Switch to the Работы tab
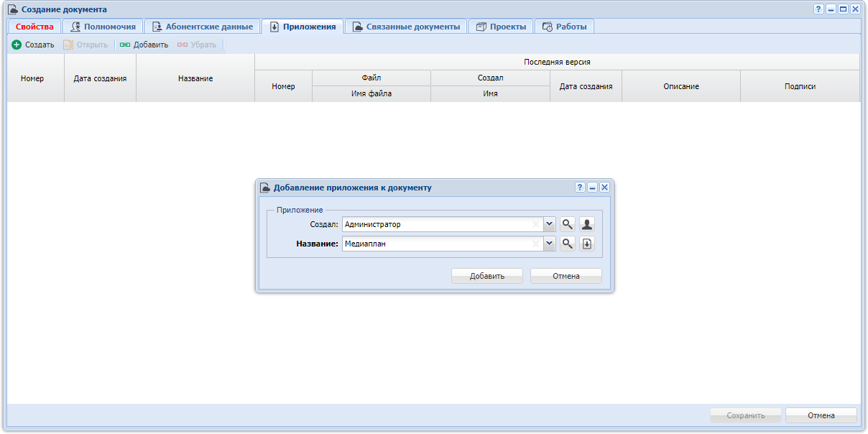The height and width of the screenshot is (434, 868). click(x=564, y=27)
